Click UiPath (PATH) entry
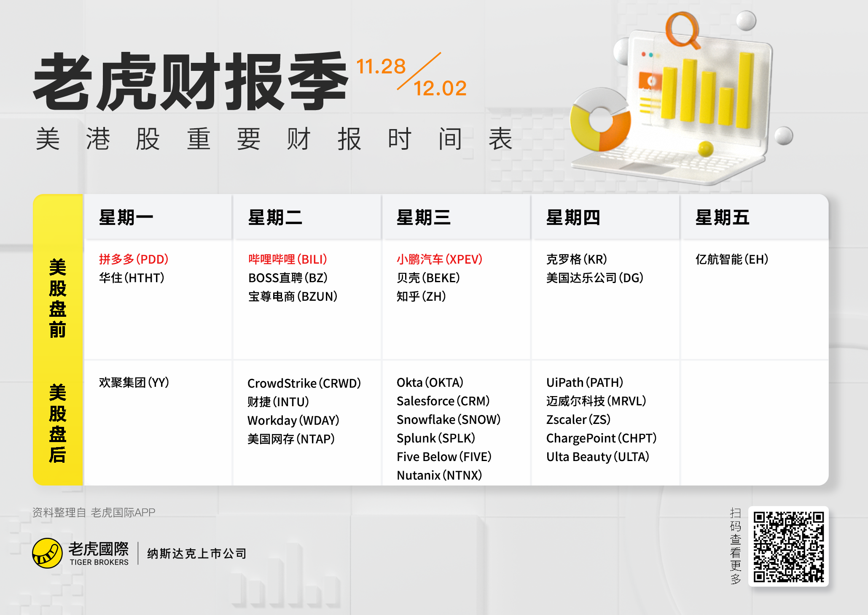Image resolution: width=868 pixels, height=615 pixels. (x=585, y=382)
